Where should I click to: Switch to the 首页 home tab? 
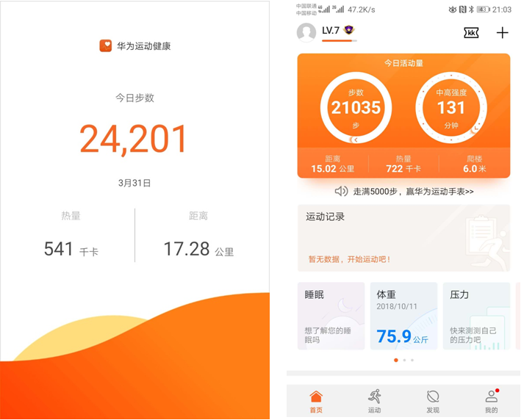click(316, 402)
